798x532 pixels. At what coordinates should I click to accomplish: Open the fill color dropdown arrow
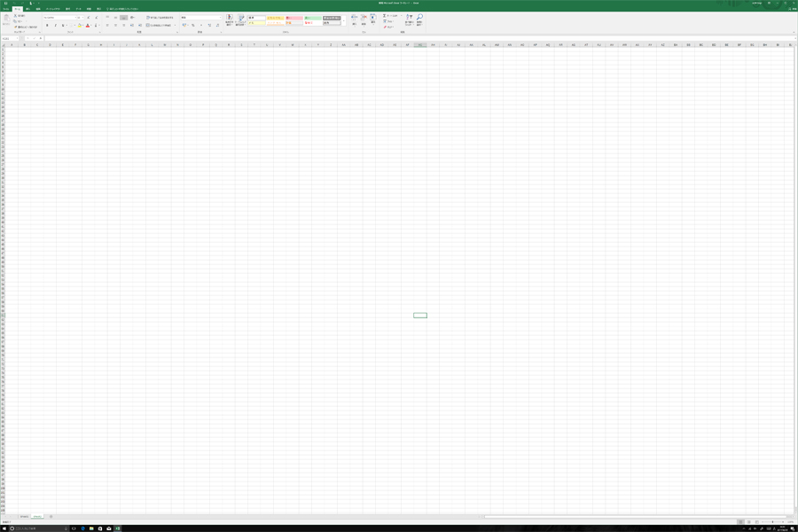click(x=83, y=26)
